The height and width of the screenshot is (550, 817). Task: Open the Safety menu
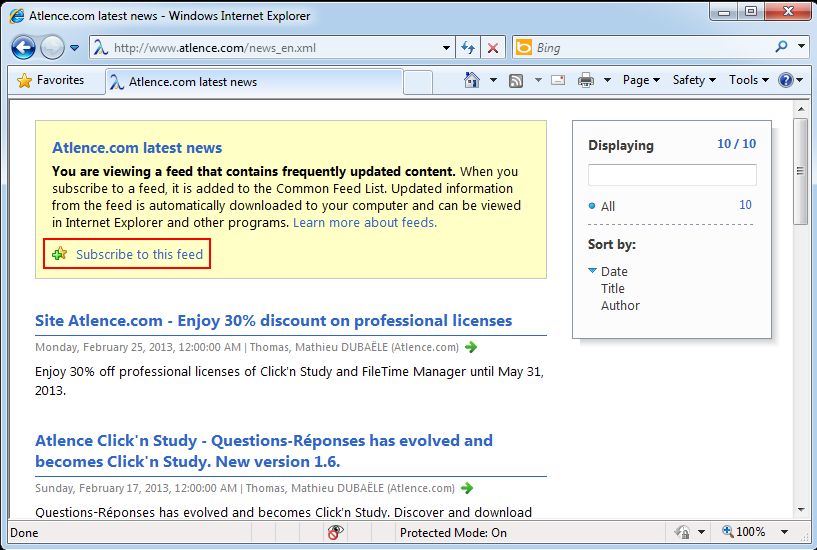[694, 80]
